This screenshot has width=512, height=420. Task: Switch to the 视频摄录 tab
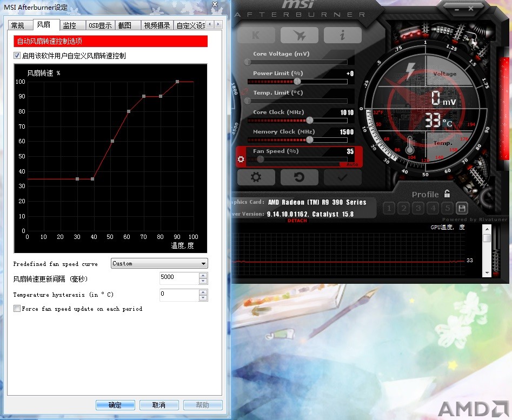click(157, 25)
